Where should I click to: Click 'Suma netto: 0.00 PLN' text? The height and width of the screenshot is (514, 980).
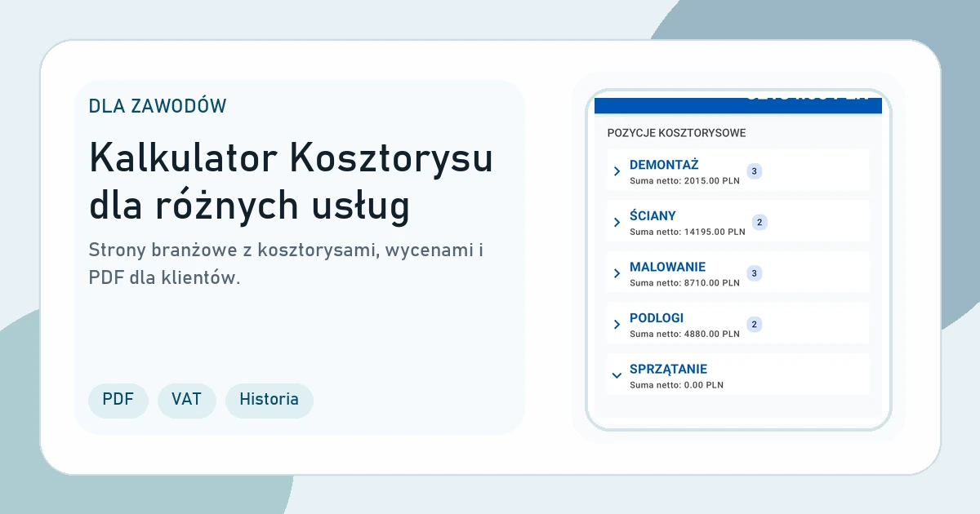tap(676, 385)
